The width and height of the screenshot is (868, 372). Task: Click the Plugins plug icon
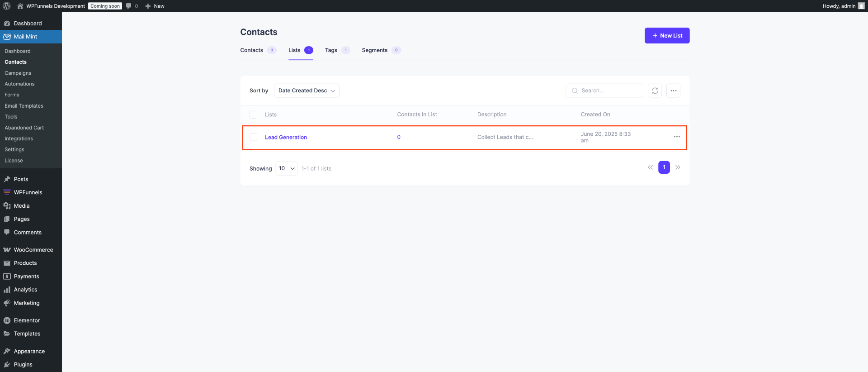pyautogui.click(x=7, y=365)
